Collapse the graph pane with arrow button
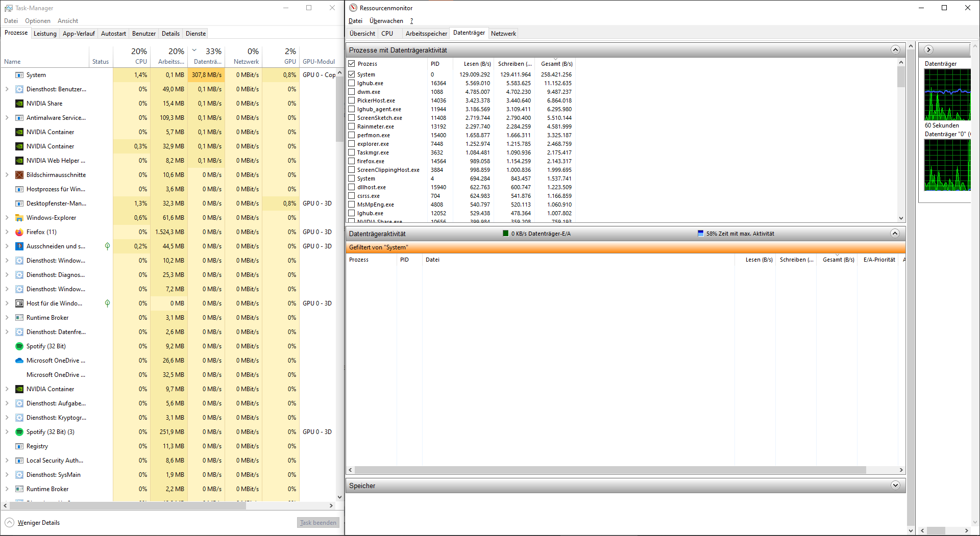 point(928,49)
